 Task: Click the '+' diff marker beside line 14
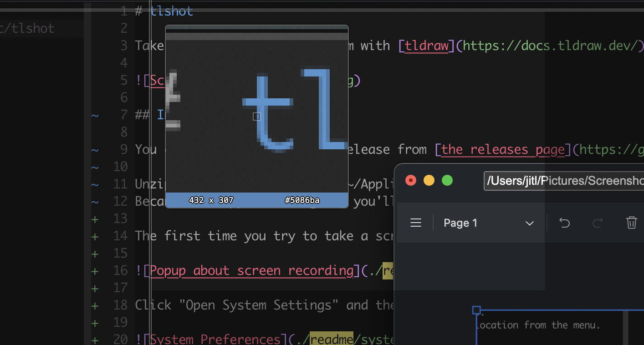tap(94, 236)
